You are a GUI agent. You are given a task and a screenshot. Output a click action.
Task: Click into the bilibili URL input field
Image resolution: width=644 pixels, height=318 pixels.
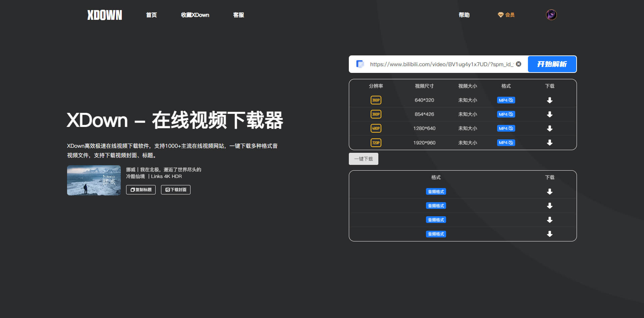point(441,64)
